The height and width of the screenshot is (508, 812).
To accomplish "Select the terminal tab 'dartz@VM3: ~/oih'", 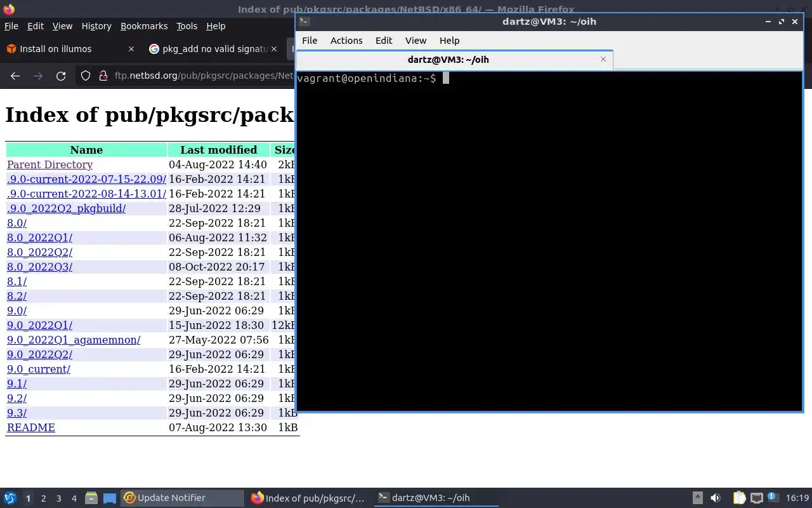I will pyautogui.click(x=455, y=59).
